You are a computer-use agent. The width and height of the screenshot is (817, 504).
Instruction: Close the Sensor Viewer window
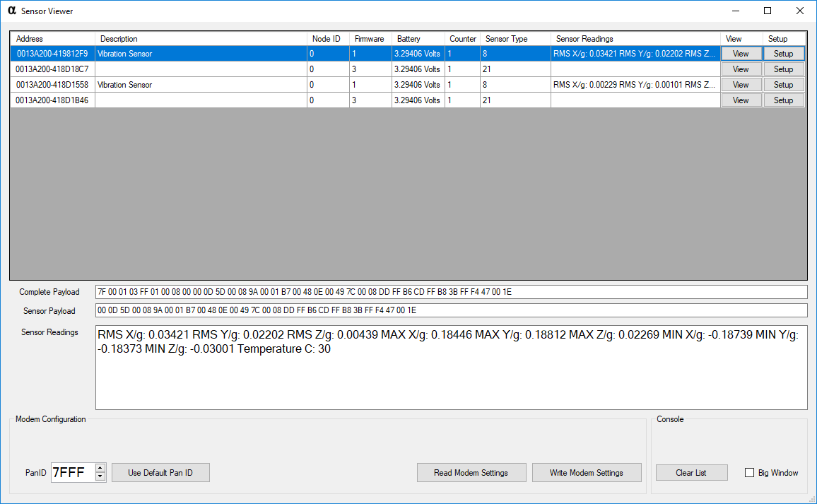[800, 11]
